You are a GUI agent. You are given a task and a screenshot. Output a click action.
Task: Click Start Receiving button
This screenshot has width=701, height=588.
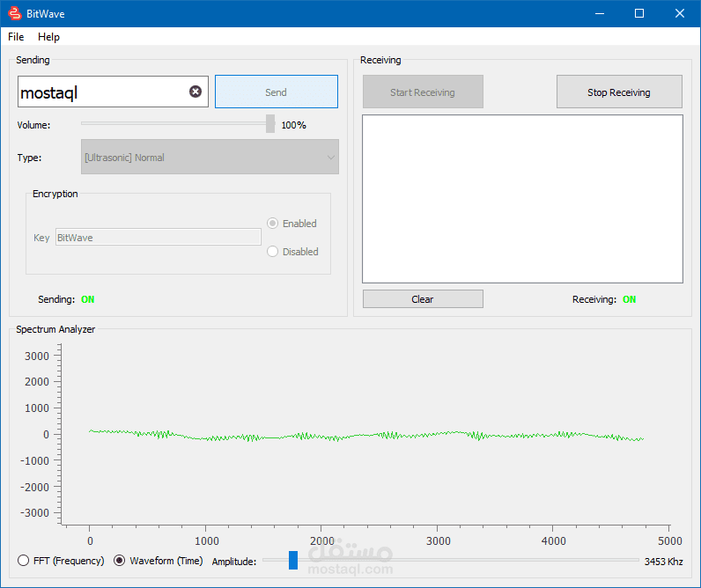coord(423,92)
